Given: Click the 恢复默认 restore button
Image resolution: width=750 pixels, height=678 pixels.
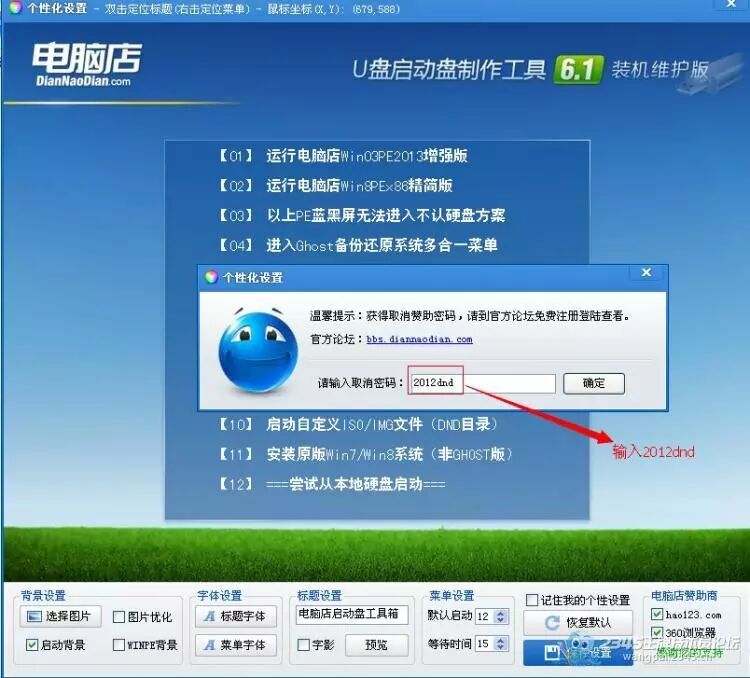Looking at the screenshot, I should (578, 622).
